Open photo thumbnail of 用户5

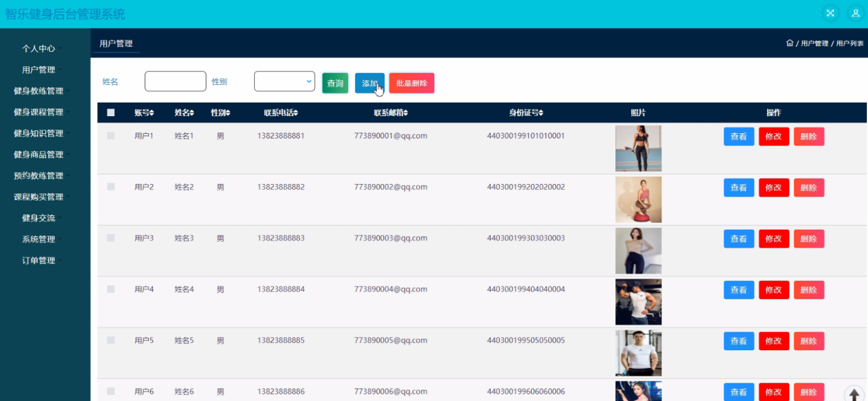pyautogui.click(x=638, y=353)
